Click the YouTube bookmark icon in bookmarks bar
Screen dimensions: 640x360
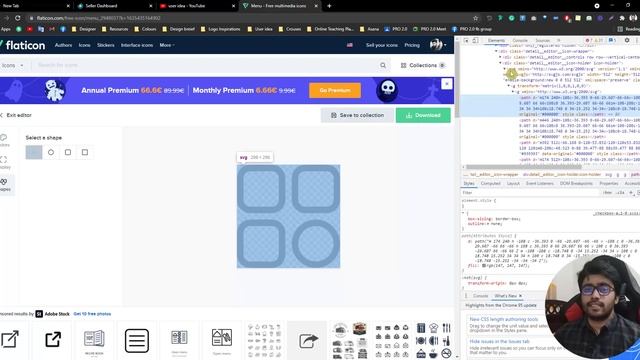coord(30,29)
